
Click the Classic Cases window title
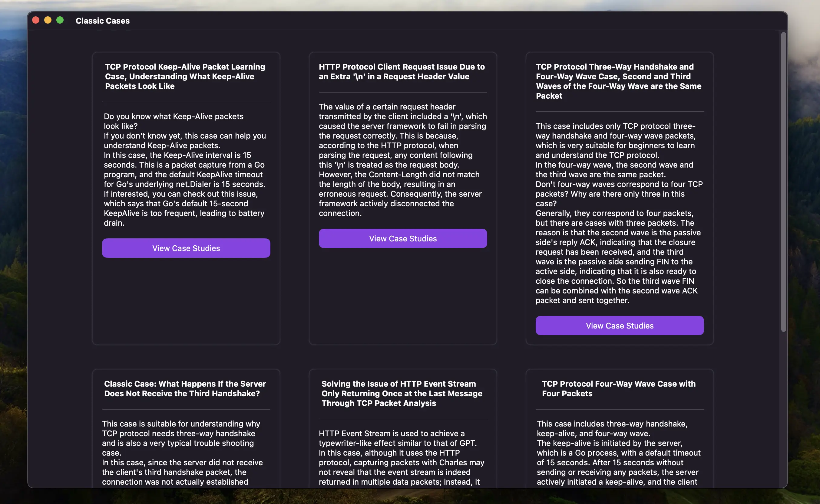pyautogui.click(x=102, y=21)
